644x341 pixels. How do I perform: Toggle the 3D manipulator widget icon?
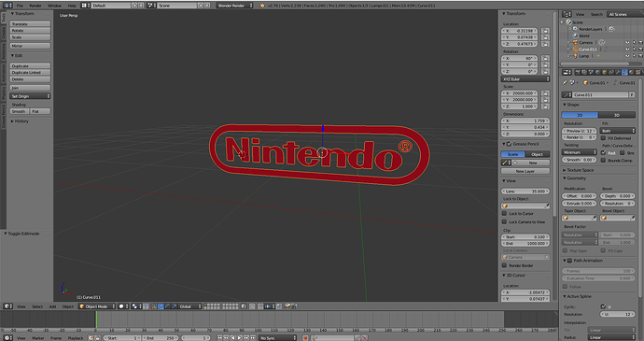[x=154, y=306]
